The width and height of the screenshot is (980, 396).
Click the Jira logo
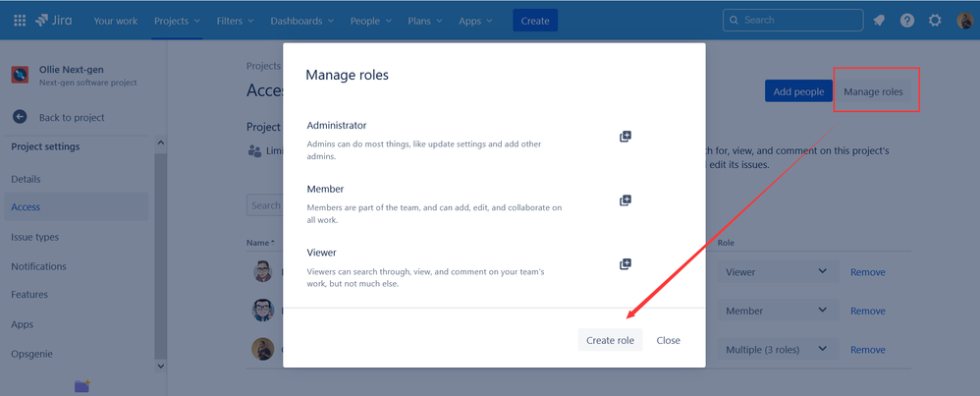[x=53, y=20]
